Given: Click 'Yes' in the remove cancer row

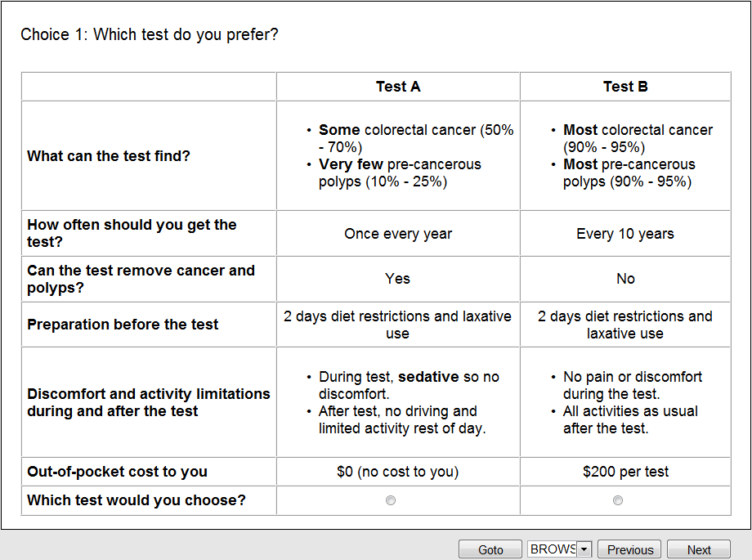Looking at the screenshot, I should click(398, 279).
